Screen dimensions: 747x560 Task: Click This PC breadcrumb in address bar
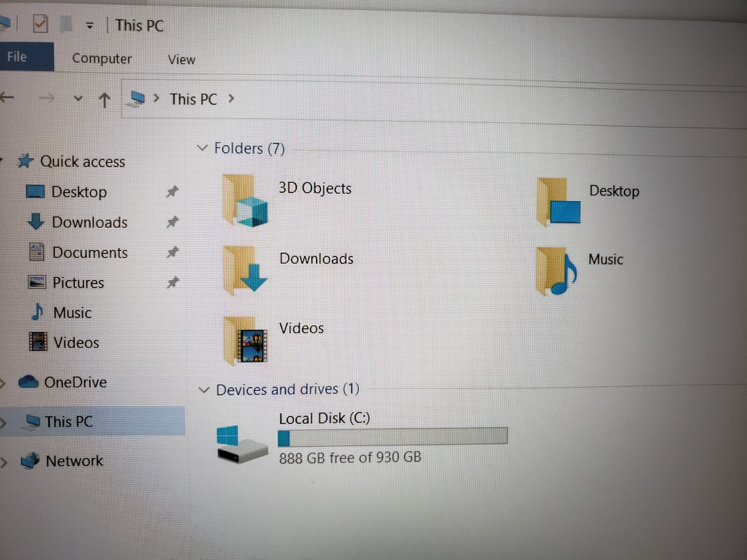(193, 99)
